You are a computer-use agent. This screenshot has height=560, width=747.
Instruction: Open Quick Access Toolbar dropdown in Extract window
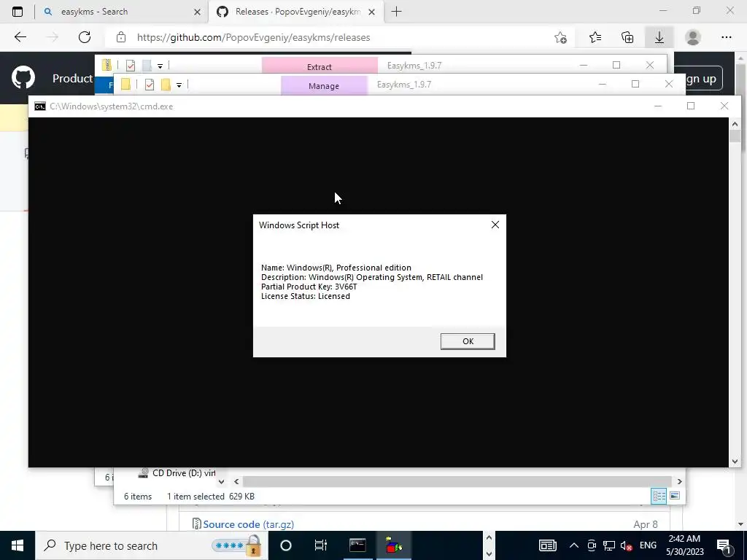(x=160, y=66)
